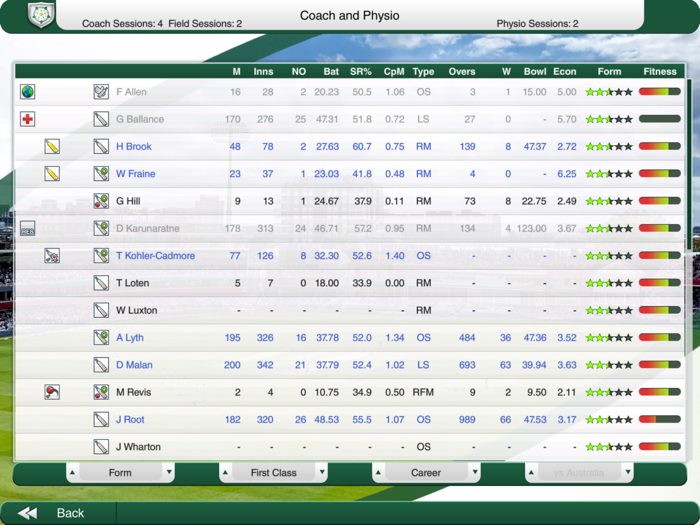The height and width of the screenshot is (525, 700).
Task: Select player name W Fraine
Action: coord(136,174)
